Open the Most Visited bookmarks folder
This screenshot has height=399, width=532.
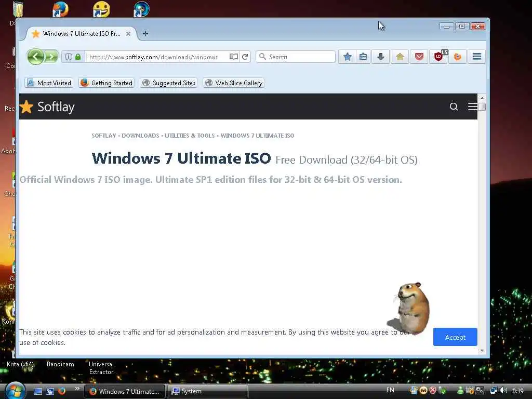point(49,83)
